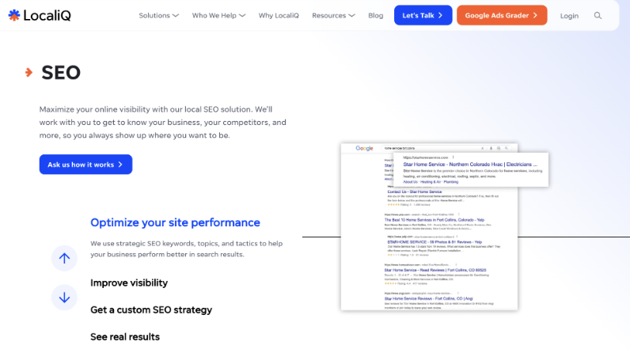Expand the Who We Help dropdown

pos(218,16)
